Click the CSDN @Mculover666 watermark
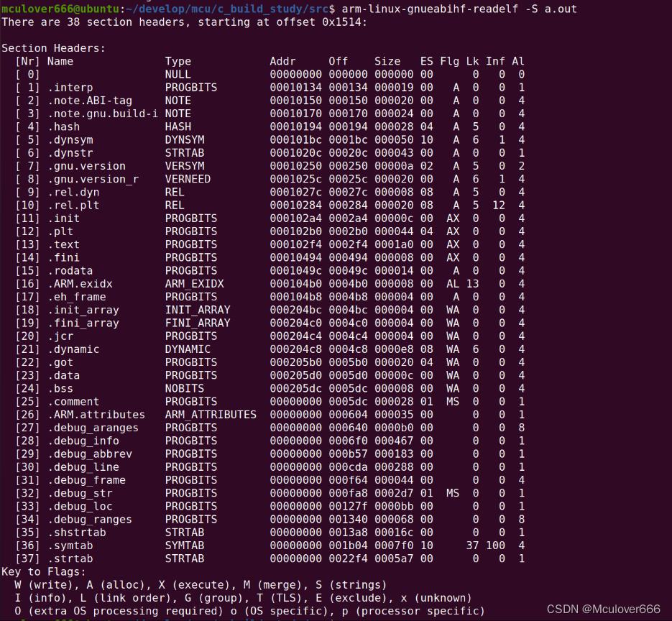Viewport: 672px width, 621px height. [x=602, y=609]
